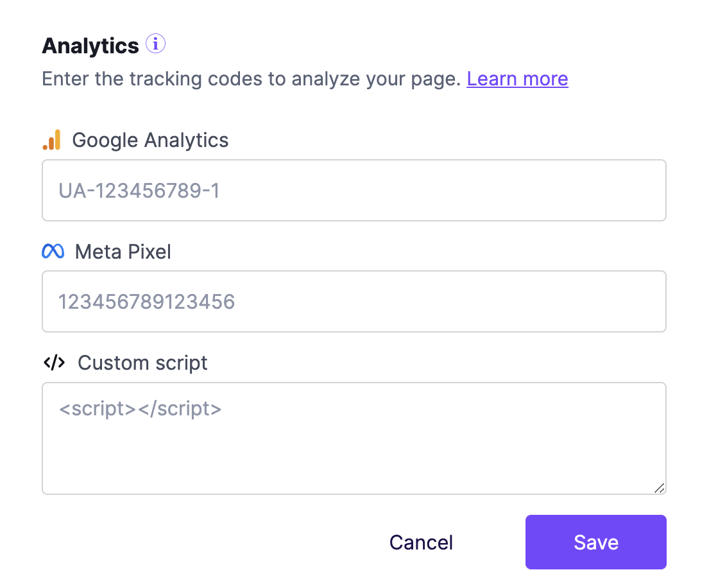709x588 pixels.
Task: Grab the textarea resize handle corner
Action: pyautogui.click(x=659, y=488)
